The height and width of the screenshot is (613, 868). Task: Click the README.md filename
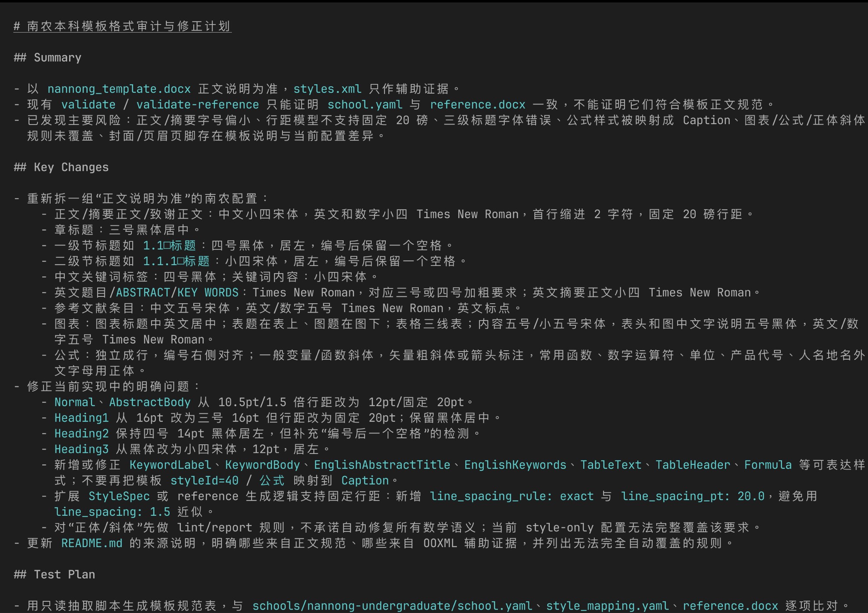pyautogui.click(x=92, y=543)
